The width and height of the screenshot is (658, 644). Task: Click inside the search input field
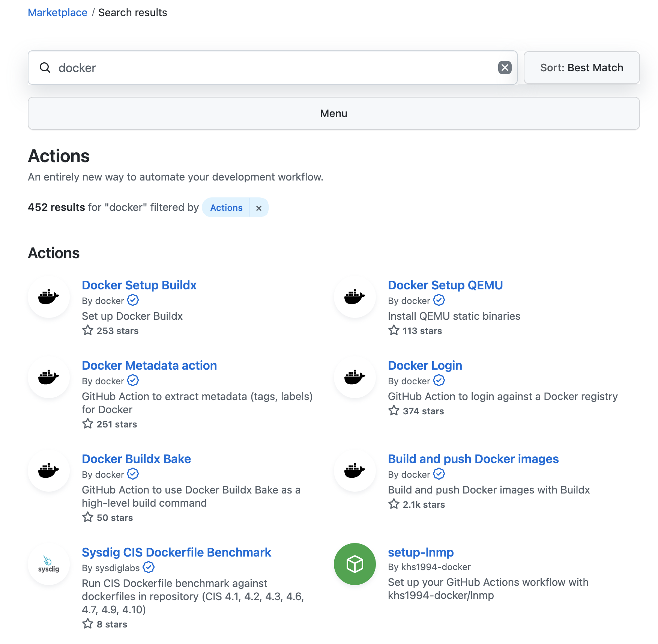pos(225,68)
